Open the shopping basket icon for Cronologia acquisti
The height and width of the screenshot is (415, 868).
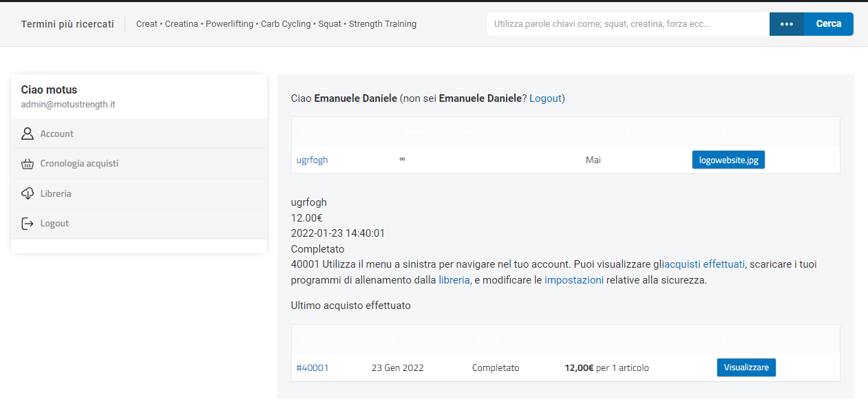click(28, 164)
